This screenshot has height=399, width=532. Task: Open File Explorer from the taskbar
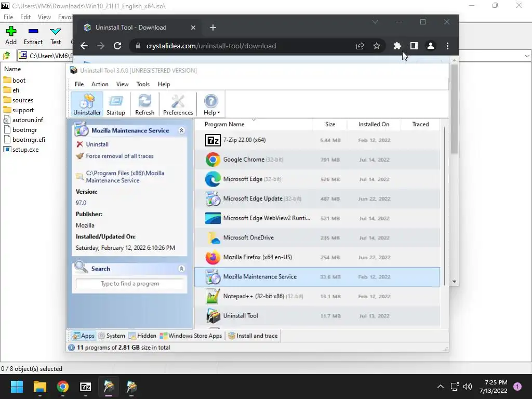(39, 387)
